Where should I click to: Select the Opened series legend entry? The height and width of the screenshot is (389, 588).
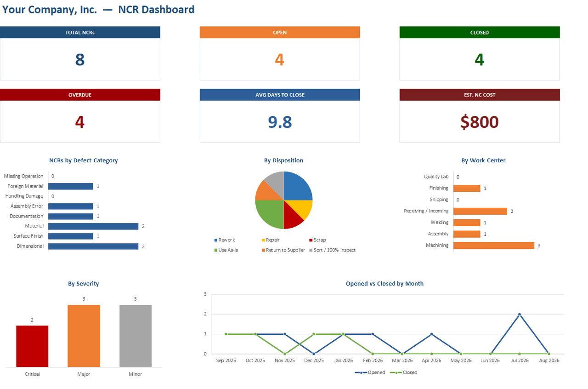click(370, 372)
